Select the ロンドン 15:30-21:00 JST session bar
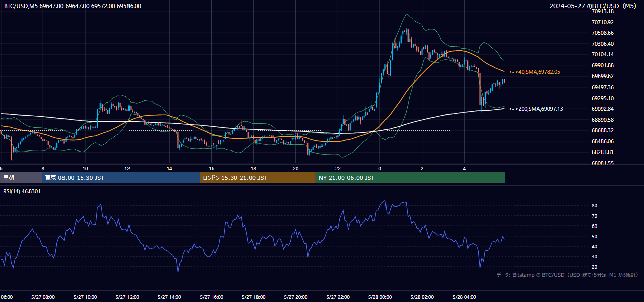 click(x=258, y=178)
